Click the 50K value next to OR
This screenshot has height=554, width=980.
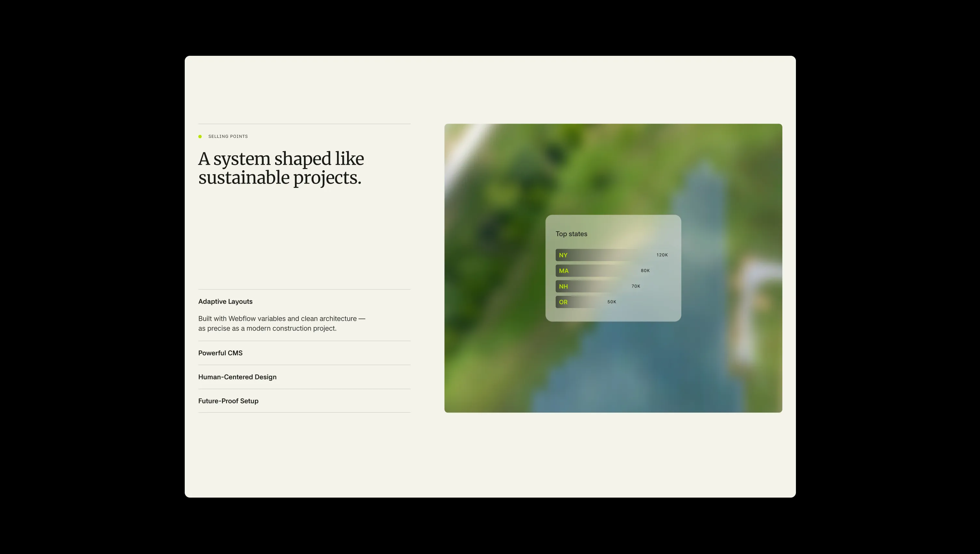pyautogui.click(x=612, y=302)
